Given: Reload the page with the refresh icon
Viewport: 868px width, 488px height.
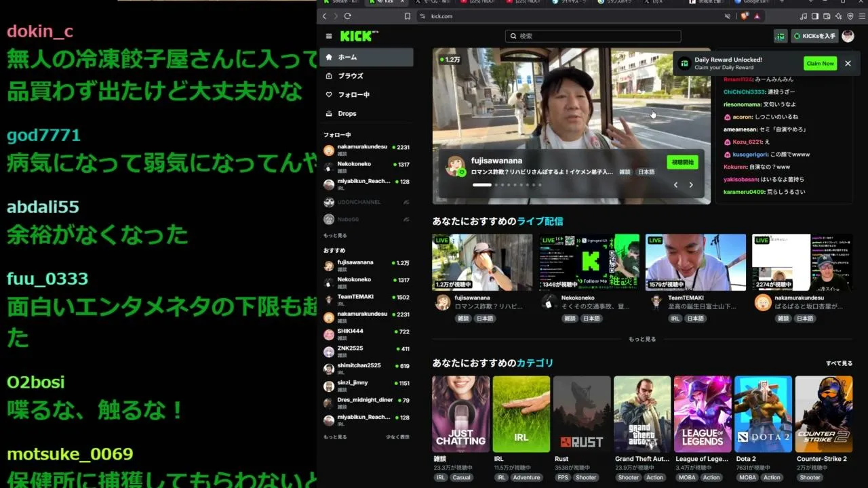Looking at the screenshot, I should pyautogui.click(x=348, y=16).
